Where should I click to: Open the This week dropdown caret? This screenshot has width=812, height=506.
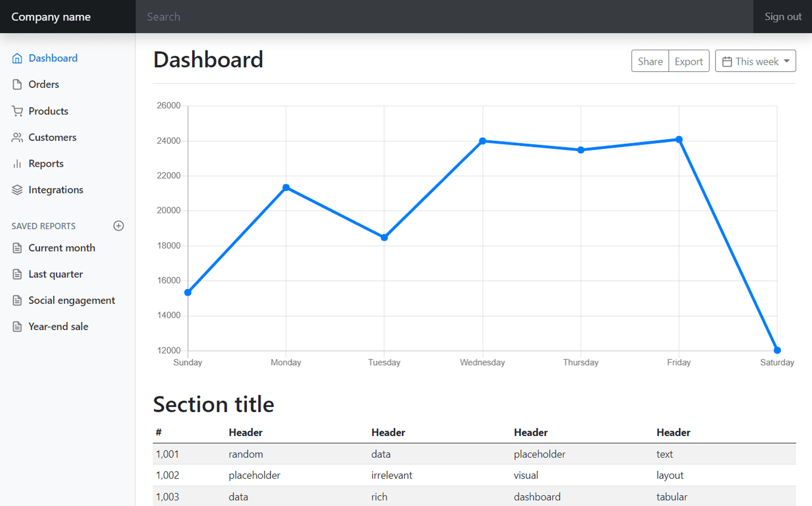tap(787, 61)
